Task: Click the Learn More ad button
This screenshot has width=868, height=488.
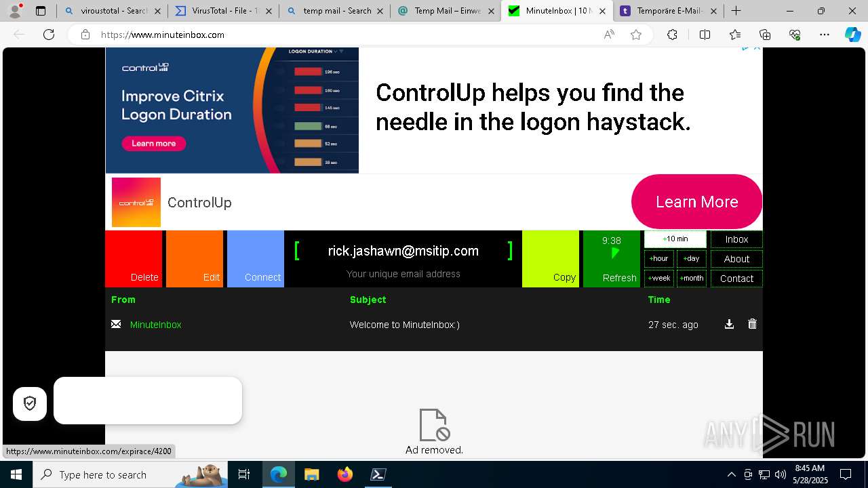Action: tap(696, 202)
